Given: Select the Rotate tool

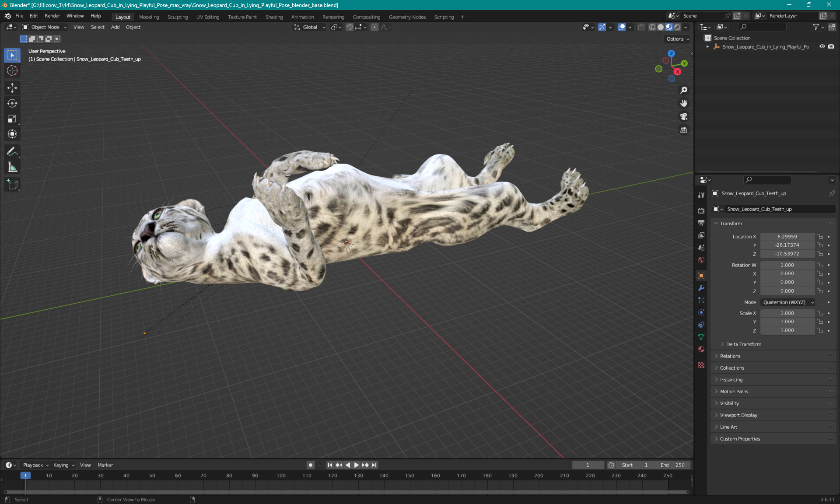Looking at the screenshot, I should pyautogui.click(x=12, y=103).
